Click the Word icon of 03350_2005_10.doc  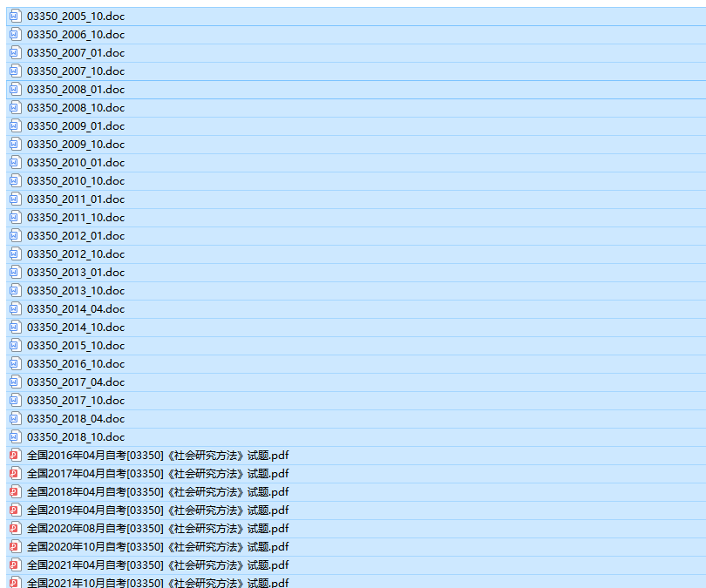click(16, 17)
